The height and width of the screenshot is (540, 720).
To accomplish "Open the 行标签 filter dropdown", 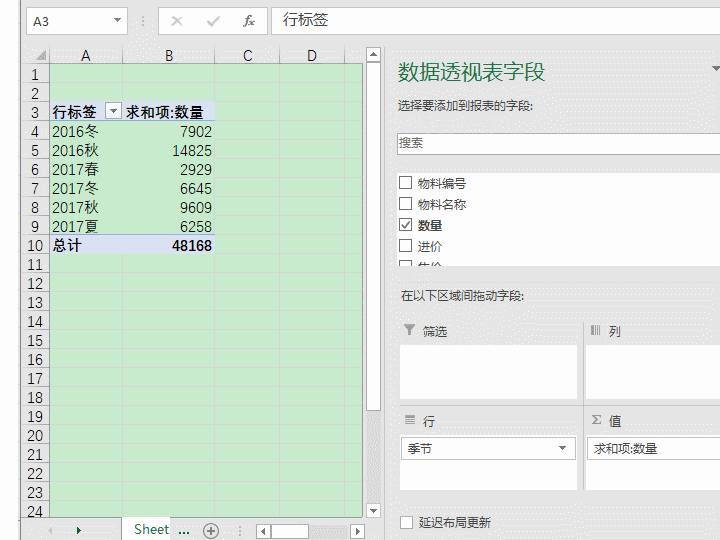I will (113, 112).
